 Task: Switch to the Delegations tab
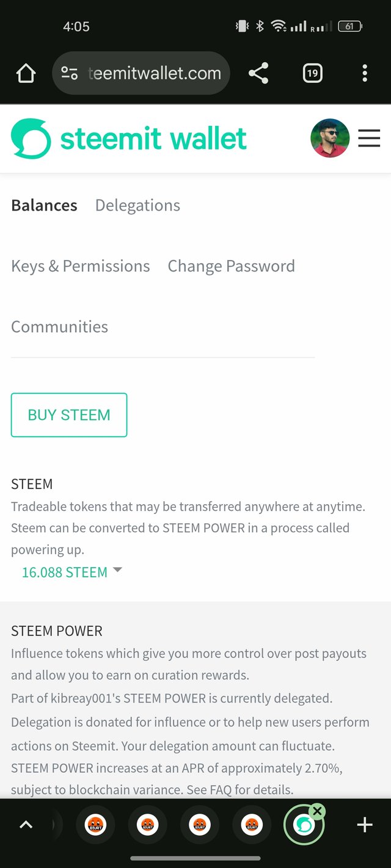pyautogui.click(x=137, y=206)
